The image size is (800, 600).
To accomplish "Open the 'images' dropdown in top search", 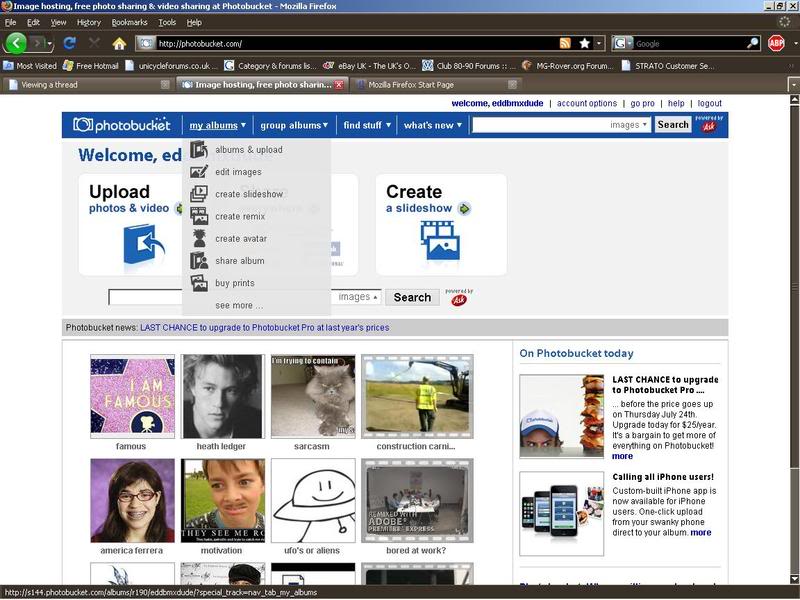I will tap(629, 124).
